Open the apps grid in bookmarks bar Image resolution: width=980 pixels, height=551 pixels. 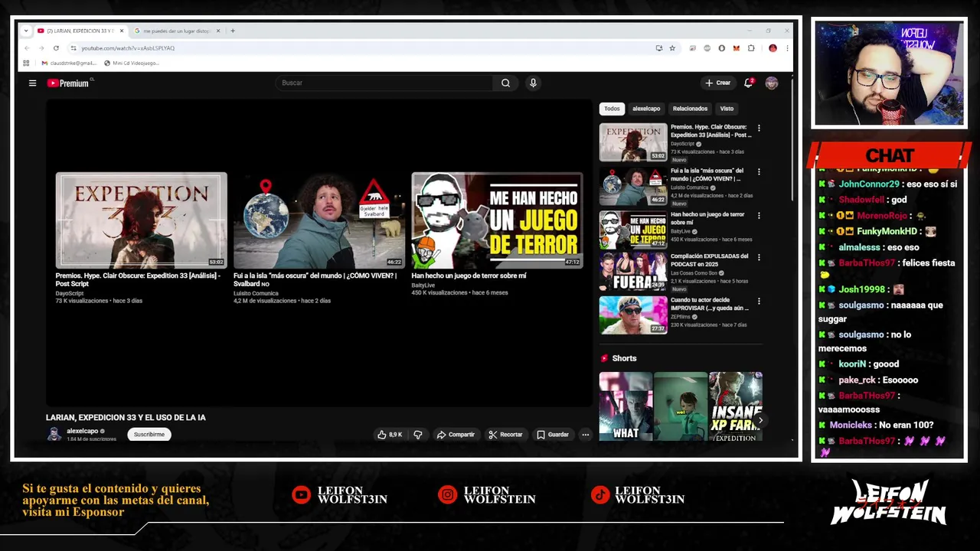pyautogui.click(x=26, y=63)
